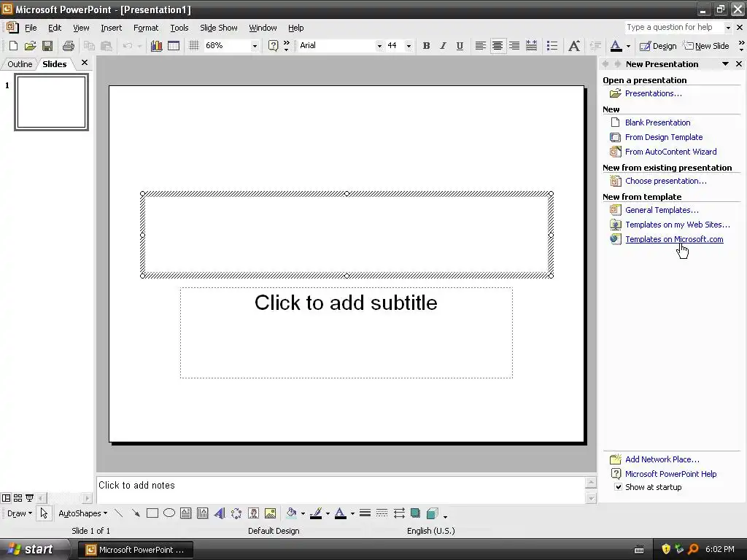Open the Draw menu
747x560 pixels.
19,513
